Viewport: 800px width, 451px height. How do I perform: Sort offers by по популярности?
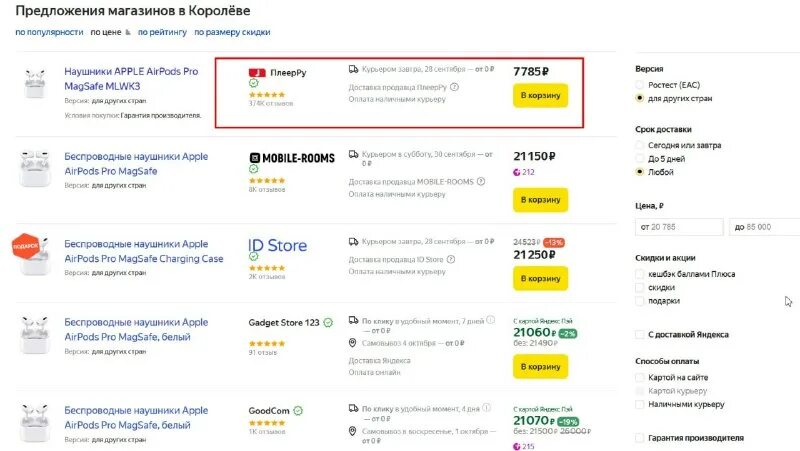click(49, 32)
